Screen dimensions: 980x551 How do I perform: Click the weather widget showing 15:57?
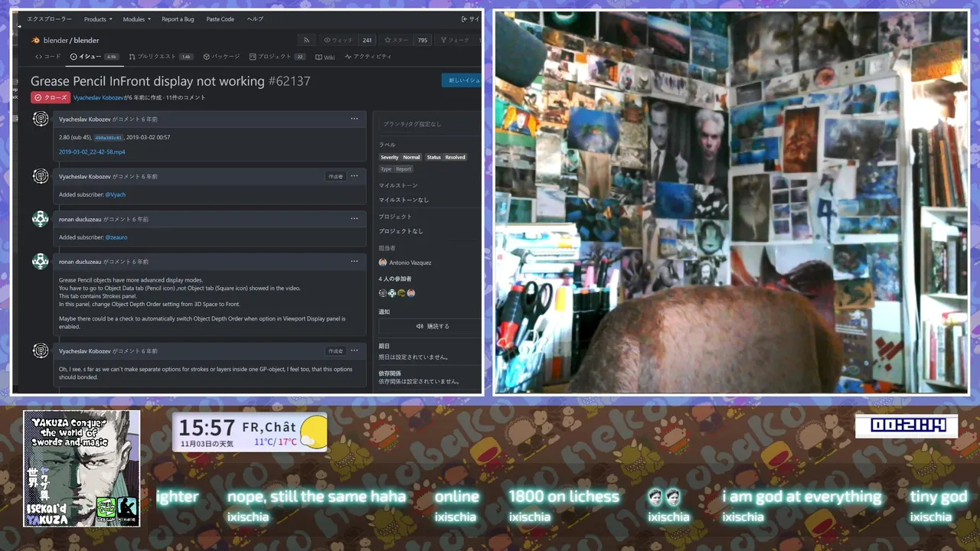[x=250, y=432]
